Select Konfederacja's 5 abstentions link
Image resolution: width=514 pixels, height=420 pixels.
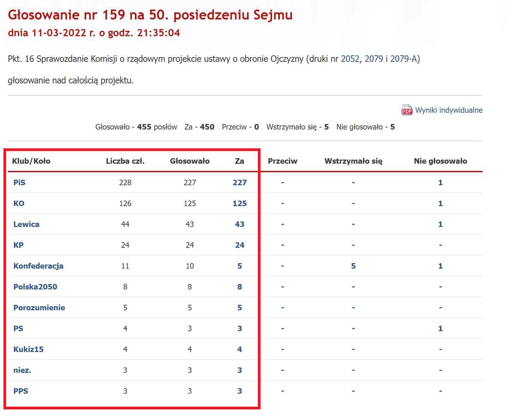(353, 266)
